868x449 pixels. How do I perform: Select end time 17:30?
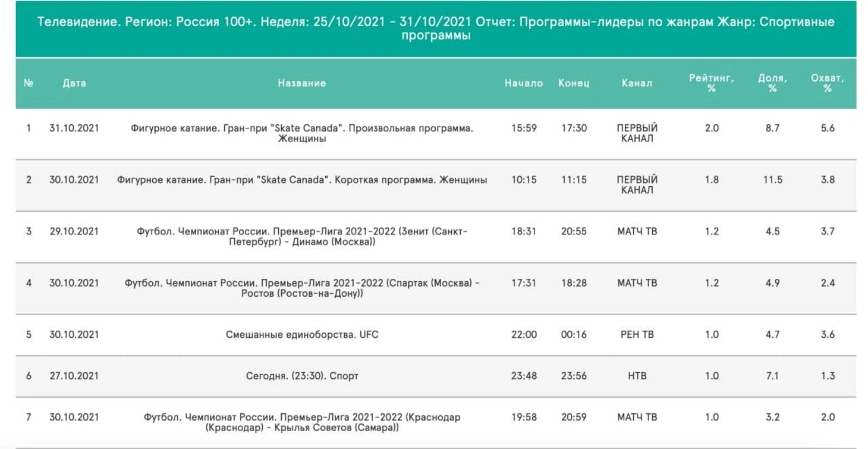point(574,128)
